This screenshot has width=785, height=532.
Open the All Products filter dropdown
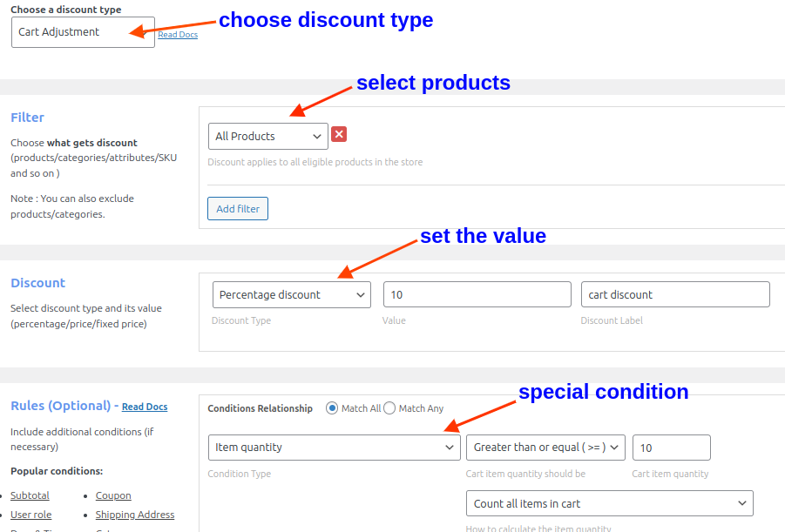pyautogui.click(x=267, y=136)
